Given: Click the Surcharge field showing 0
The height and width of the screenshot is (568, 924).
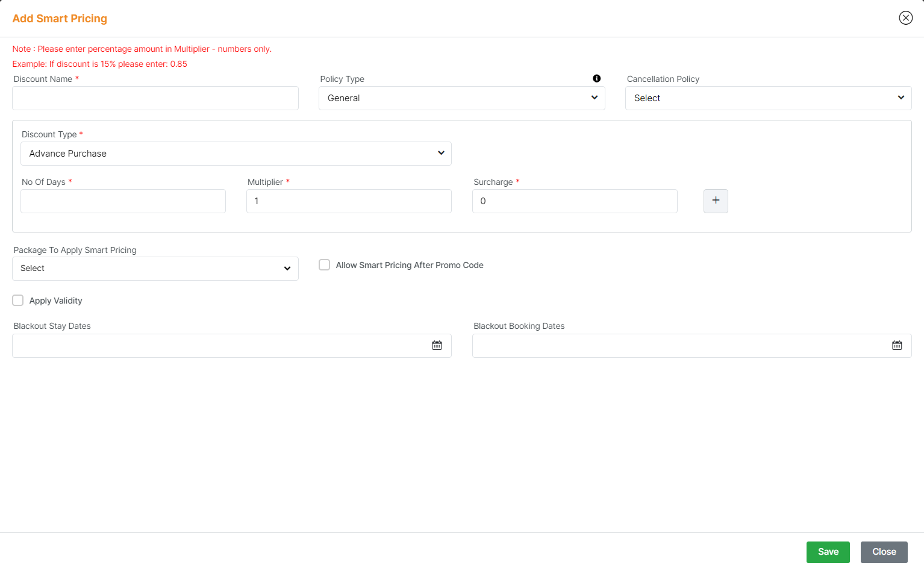Looking at the screenshot, I should 574,201.
